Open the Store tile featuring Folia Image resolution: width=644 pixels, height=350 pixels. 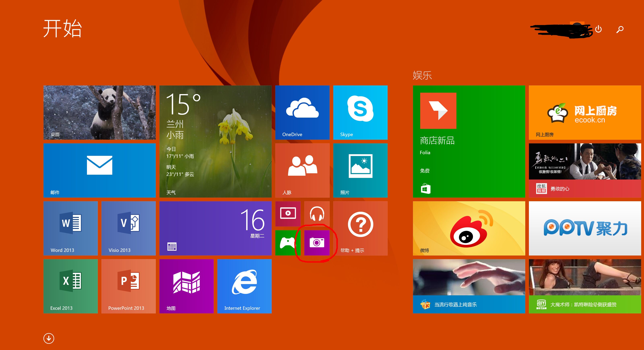point(469,142)
